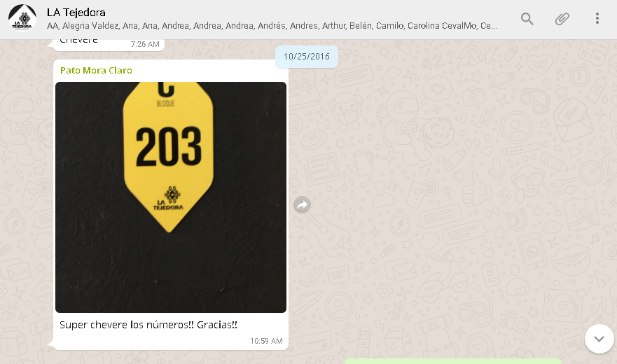Viewport: 617px width, 364px height.
Task: Click the BLOQUE label on the yellow tag
Action: point(166,104)
